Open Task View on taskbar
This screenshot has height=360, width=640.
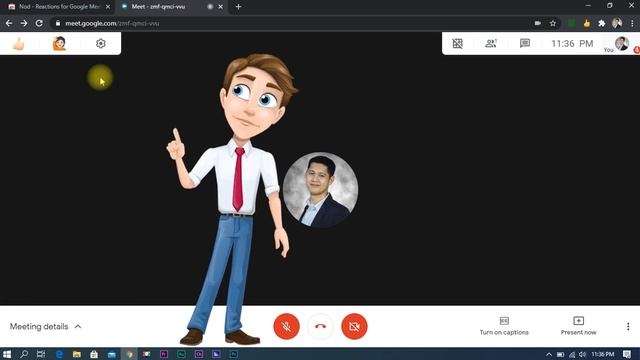(x=41, y=354)
